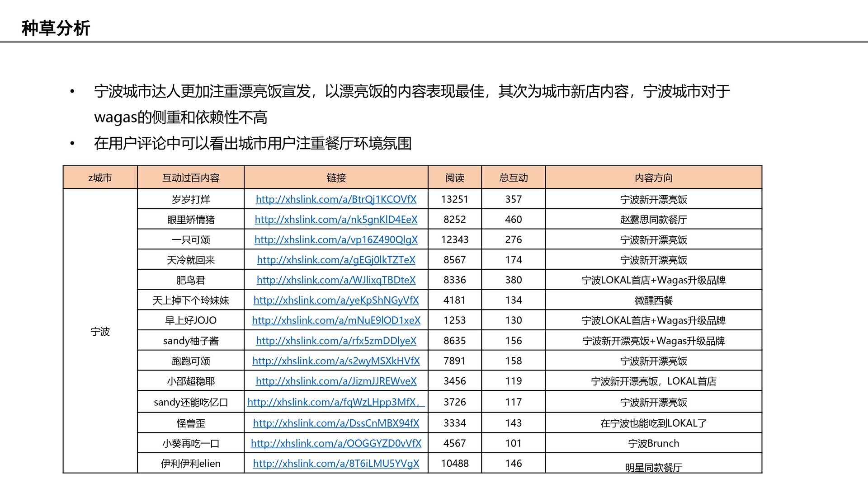Open the link http://xhslink.com/a/OOGGYZD0vVfX
868x488 pixels.
(x=336, y=443)
